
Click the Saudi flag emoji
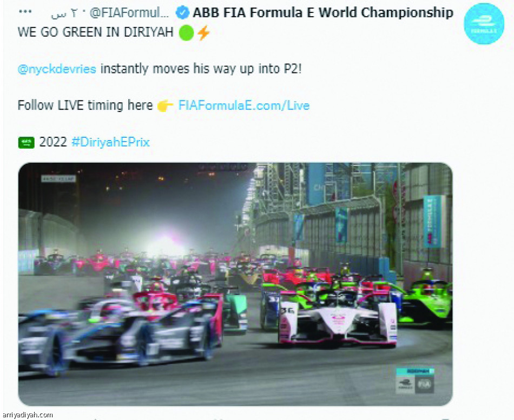click(x=26, y=143)
